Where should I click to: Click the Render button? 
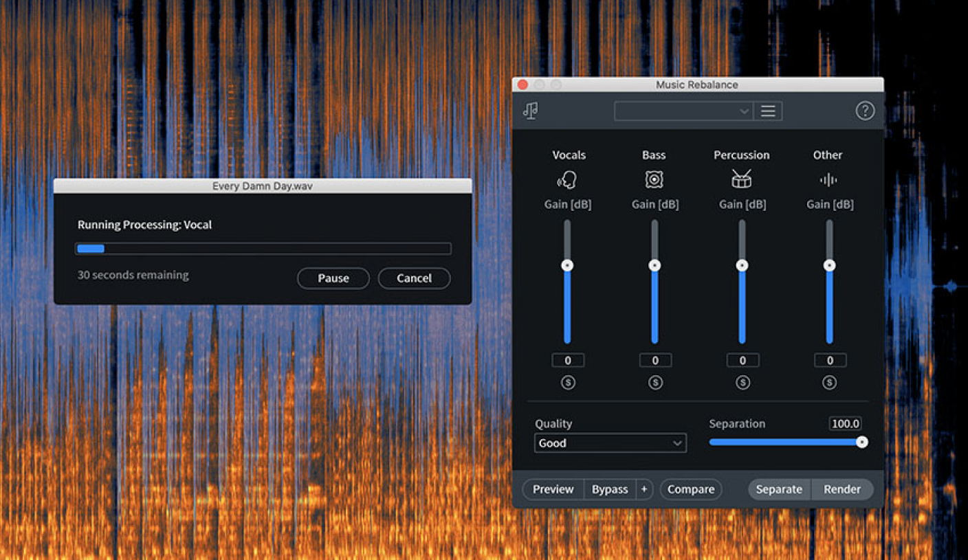coord(842,489)
